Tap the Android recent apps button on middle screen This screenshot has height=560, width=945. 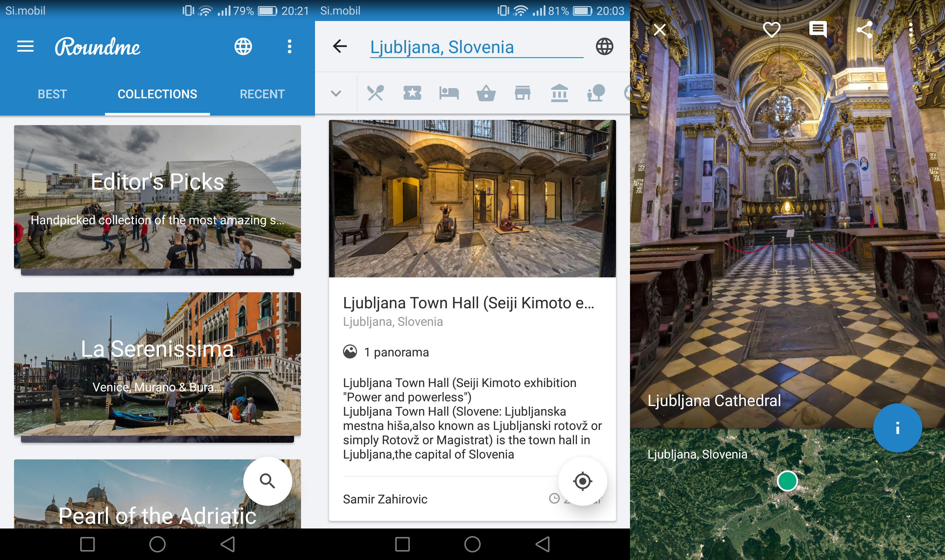click(402, 544)
